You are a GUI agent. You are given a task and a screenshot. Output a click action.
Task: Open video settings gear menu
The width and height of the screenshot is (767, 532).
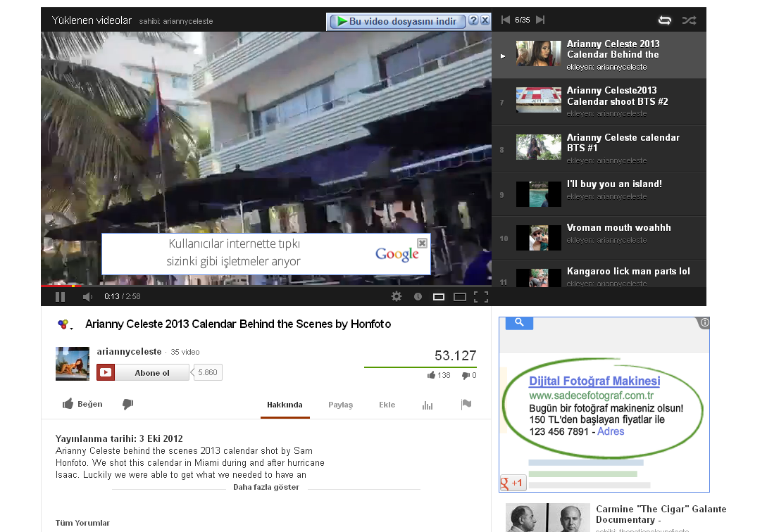pyautogui.click(x=397, y=296)
